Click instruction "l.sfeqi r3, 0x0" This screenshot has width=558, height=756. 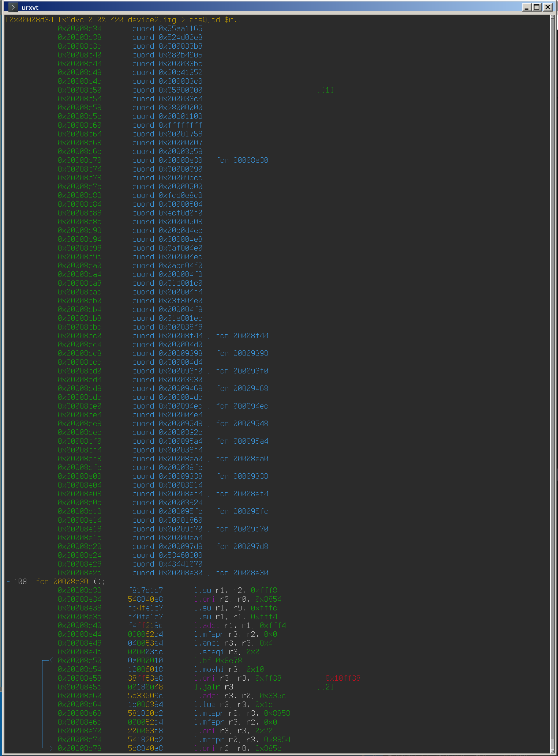pyautogui.click(x=227, y=652)
